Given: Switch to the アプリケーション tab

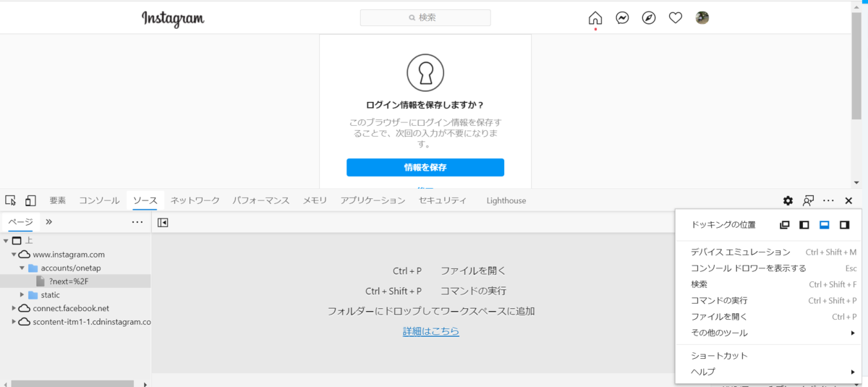Looking at the screenshot, I should [373, 200].
